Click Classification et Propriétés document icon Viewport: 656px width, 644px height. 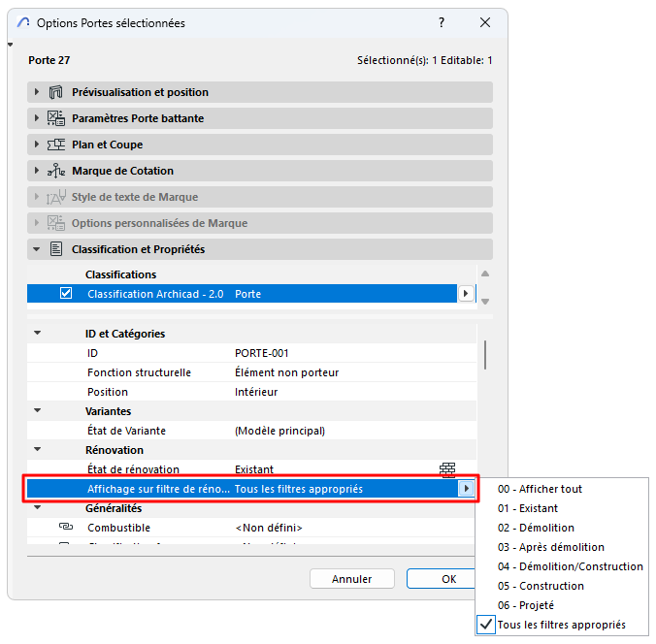click(56, 249)
